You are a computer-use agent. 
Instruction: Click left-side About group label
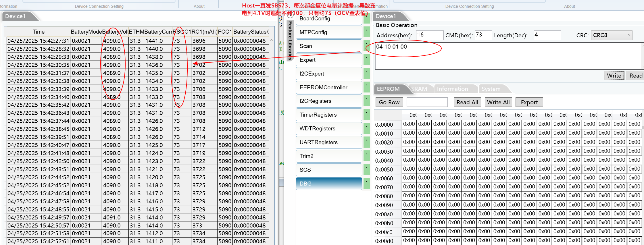[199, 6]
